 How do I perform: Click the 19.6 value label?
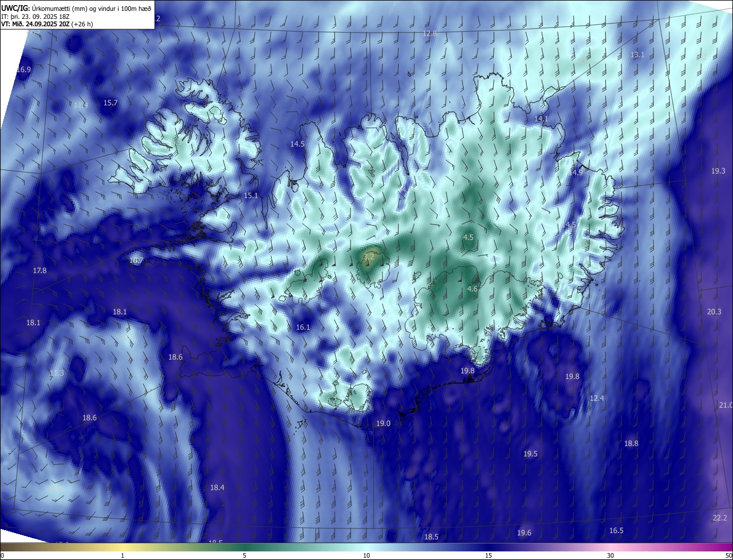524,533
